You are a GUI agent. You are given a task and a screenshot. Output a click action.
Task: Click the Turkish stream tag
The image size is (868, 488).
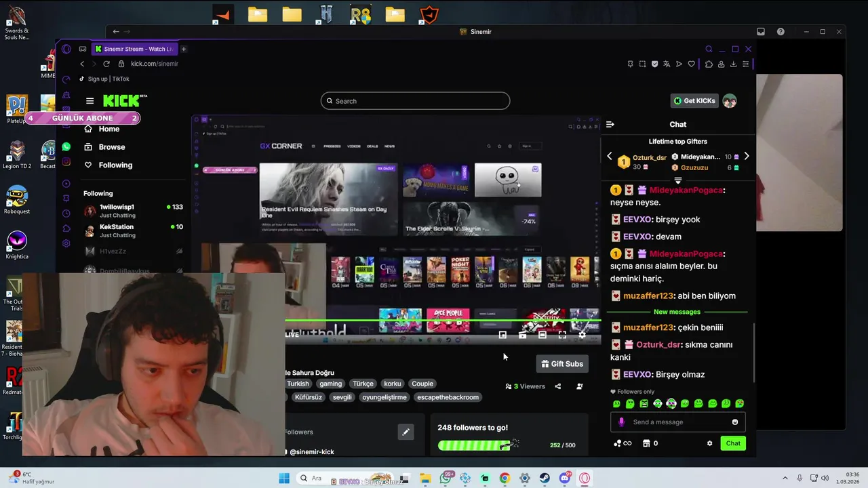298,384
